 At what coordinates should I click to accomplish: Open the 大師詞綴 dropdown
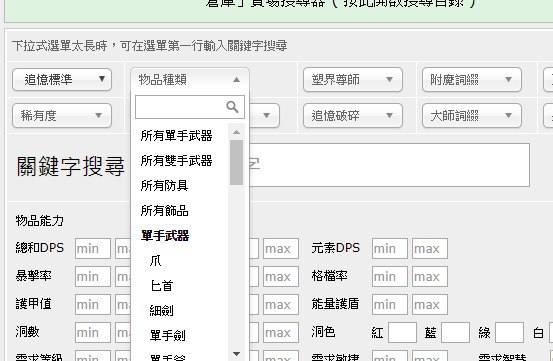point(472,115)
